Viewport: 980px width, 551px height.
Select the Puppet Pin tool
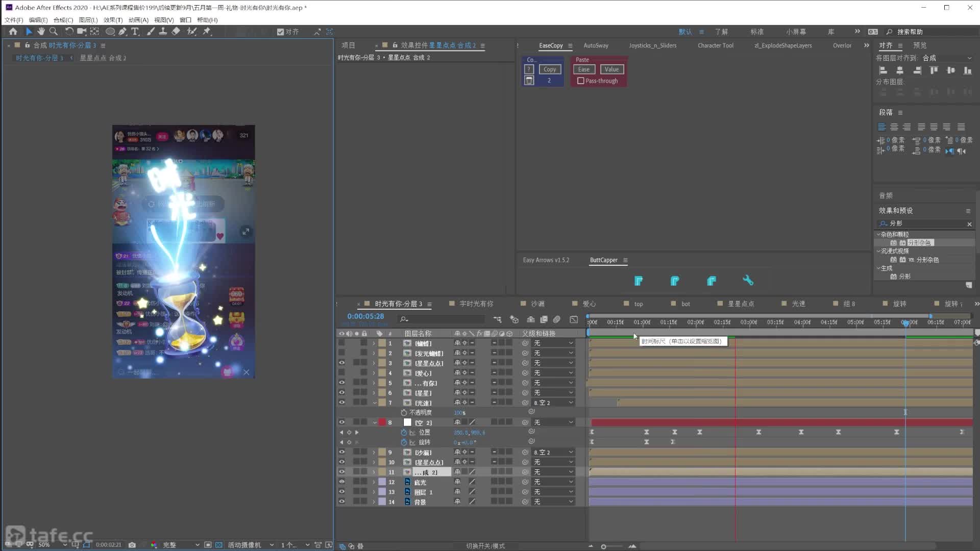tap(207, 32)
